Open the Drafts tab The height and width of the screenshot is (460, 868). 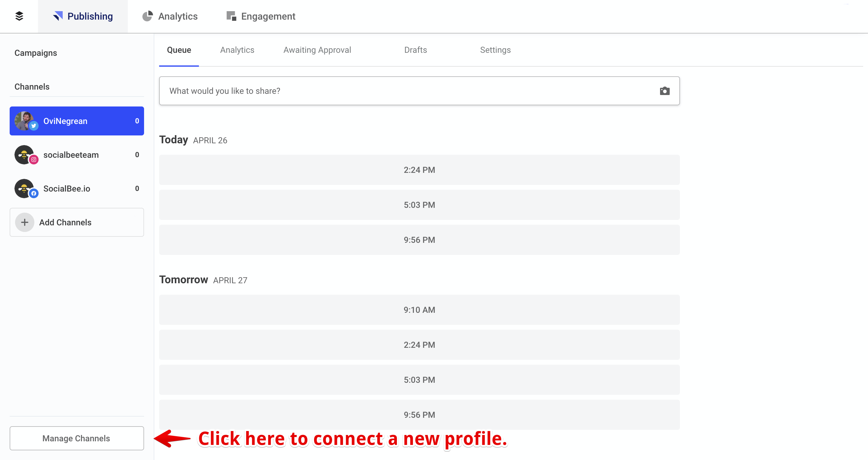(416, 50)
